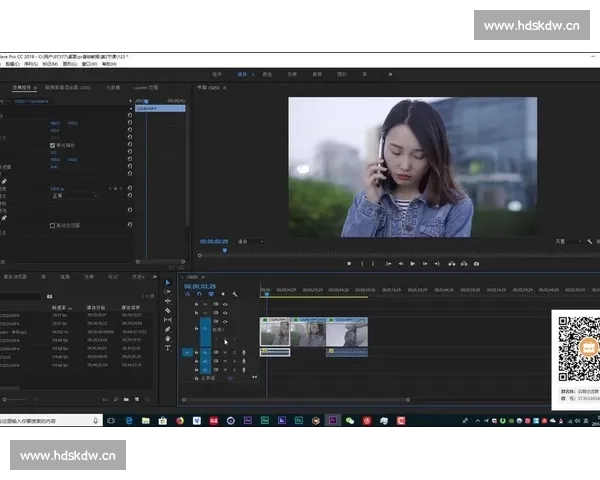Toggle the unchecked checkbox in Effect Controls
This screenshot has height=480, width=600.
pos(52,225)
